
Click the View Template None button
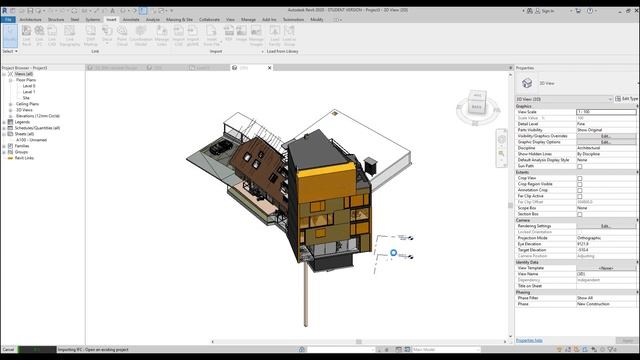[x=606, y=268]
